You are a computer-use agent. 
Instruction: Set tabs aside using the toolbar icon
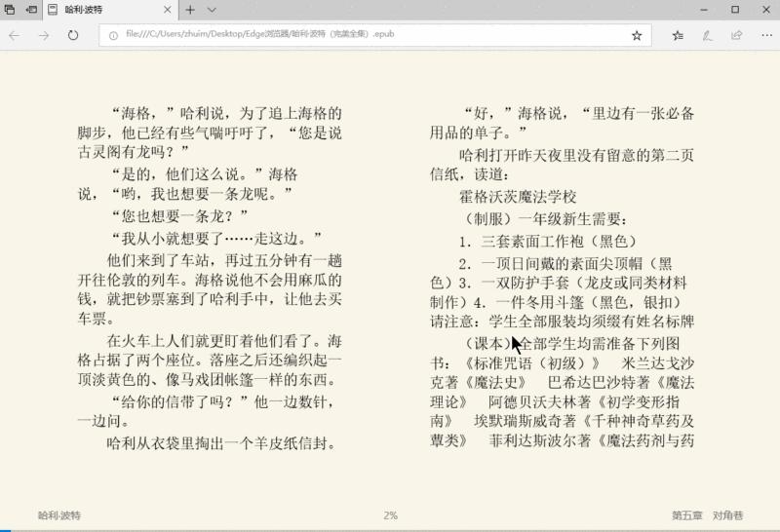pyautogui.click(x=31, y=9)
